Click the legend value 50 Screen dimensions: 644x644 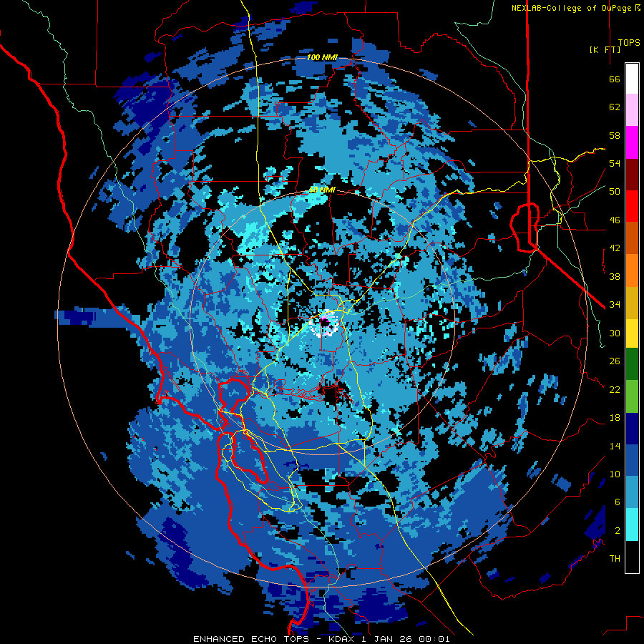pos(615,191)
